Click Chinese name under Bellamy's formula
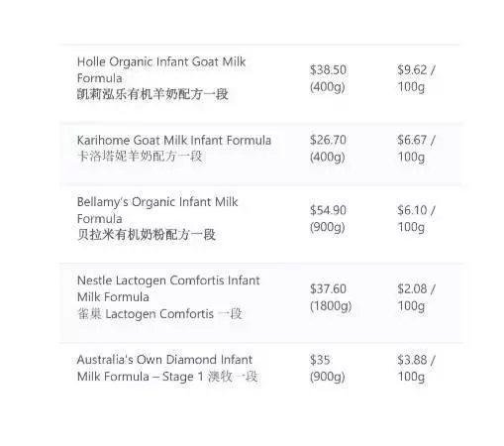504x446 pixels. [x=147, y=235]
